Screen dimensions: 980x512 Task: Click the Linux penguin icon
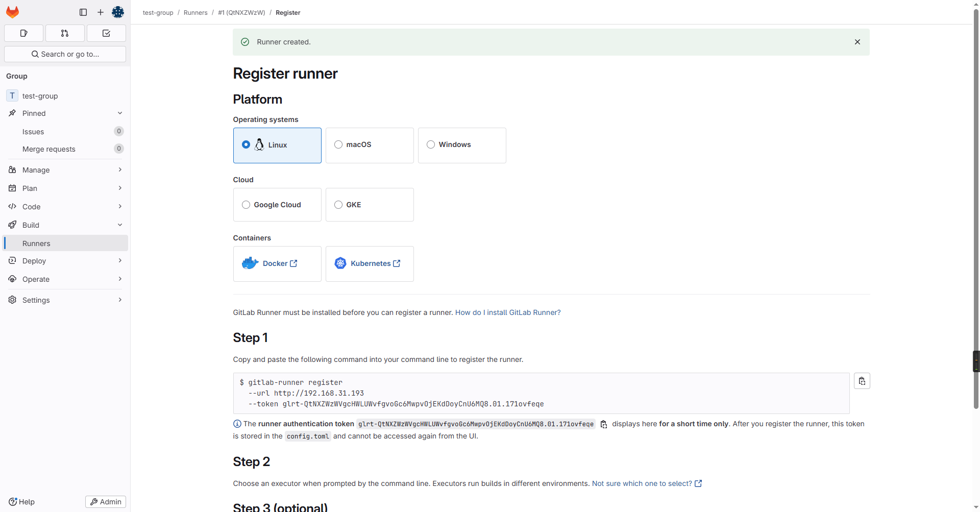(259, 145)
